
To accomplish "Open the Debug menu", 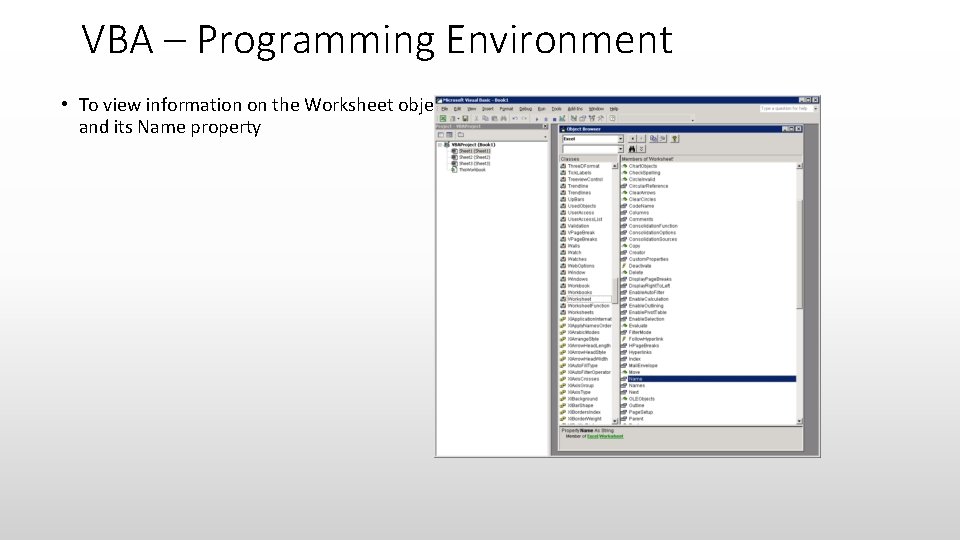I will pyautogui.click(x=525, y=109).
